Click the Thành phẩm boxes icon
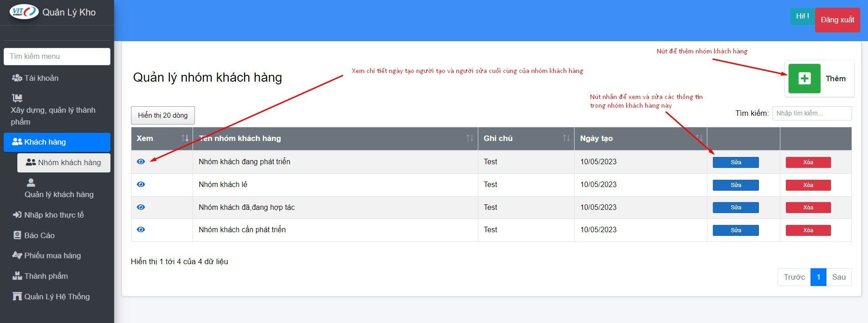This screenshot has width=868, height=323. pyautogui.click(x=17, y=276)
